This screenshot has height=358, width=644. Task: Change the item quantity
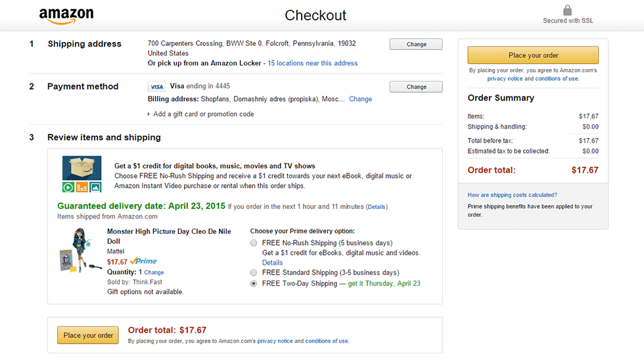click(154, 272)
